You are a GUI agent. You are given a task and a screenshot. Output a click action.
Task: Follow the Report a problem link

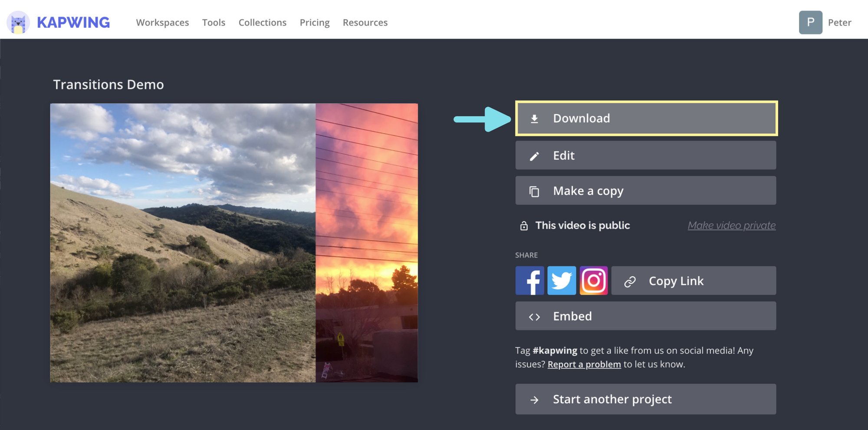click(x=584, y=364)
